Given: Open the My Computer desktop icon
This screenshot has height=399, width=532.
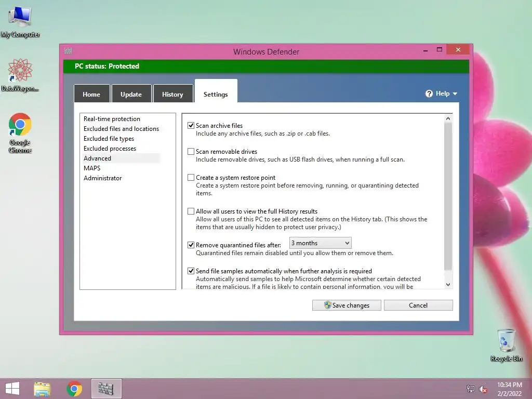Looking at the screenshot, I should pyautogui.click(x=20, y=21).
